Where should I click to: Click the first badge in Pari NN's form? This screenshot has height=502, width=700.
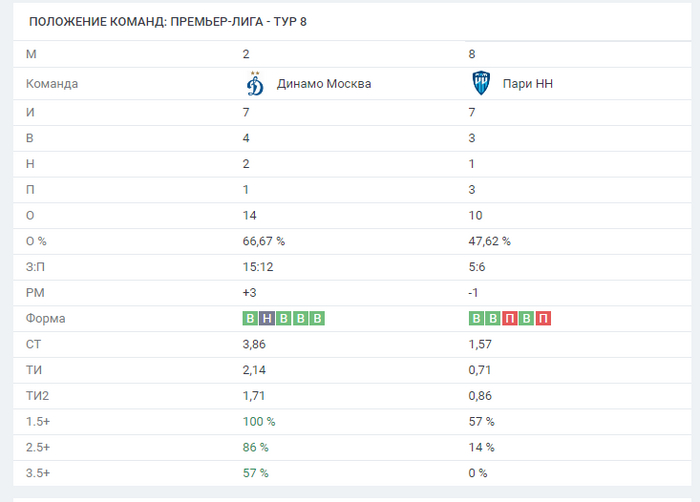(476, 319)
